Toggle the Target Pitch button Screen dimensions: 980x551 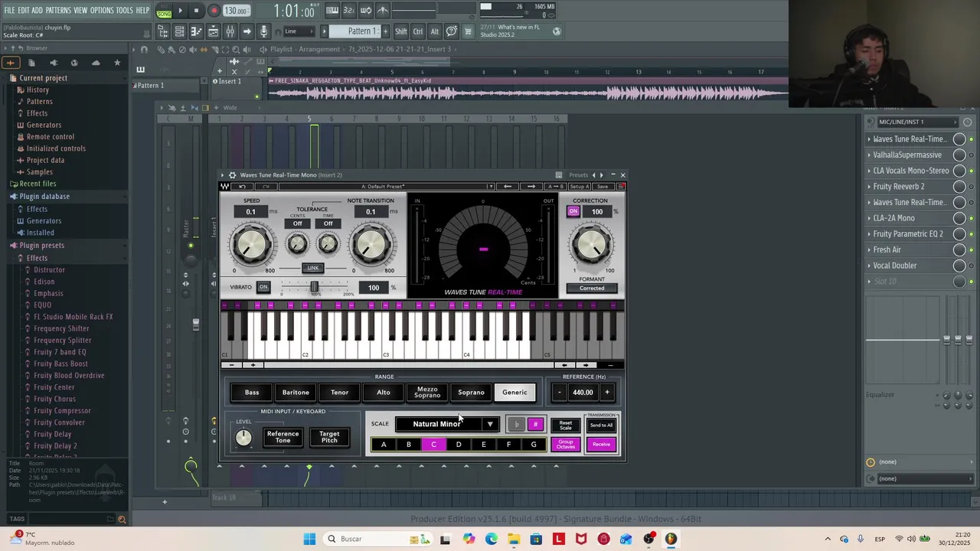click(329, 437)
